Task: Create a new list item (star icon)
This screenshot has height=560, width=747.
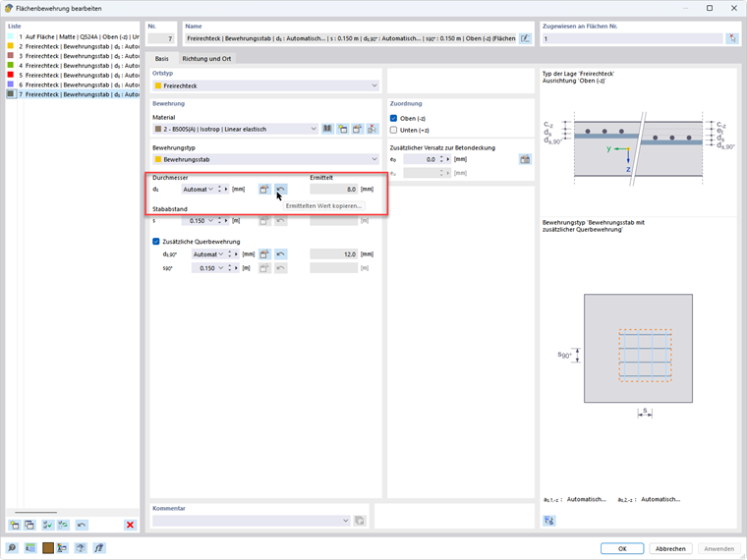Action: (15, 525)
